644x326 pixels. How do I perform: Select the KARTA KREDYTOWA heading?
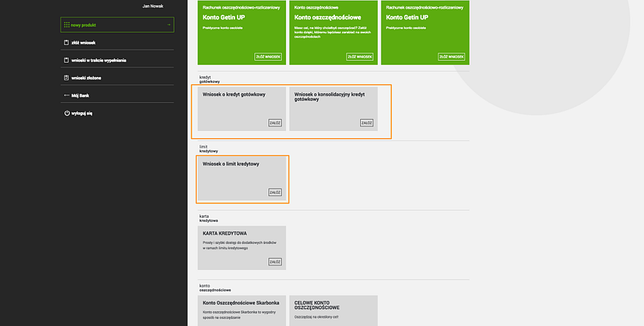(225, 234)
